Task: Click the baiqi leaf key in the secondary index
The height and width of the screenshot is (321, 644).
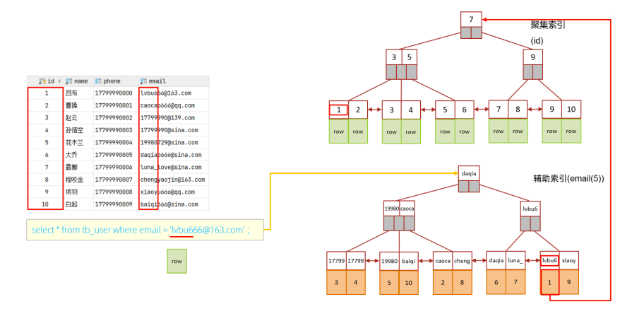Action: (408, 261)
